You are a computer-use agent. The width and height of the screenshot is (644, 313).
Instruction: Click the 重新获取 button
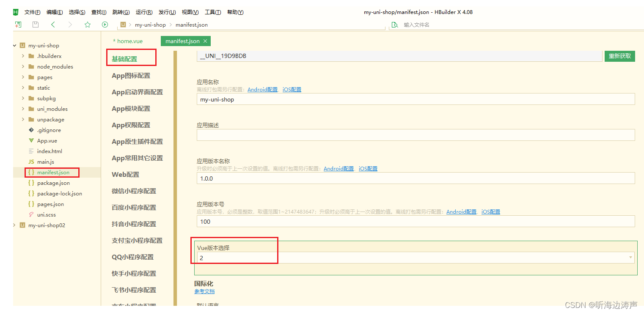[620, 56]
